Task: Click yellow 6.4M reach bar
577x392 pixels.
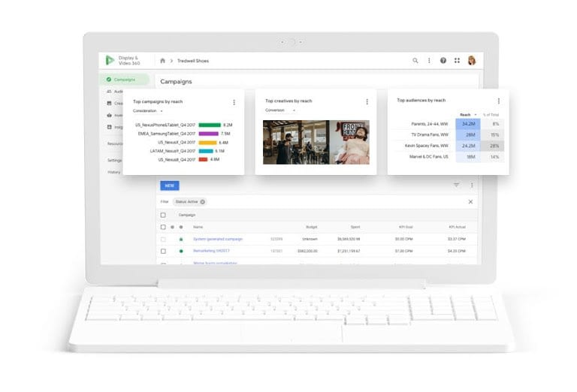Action: tap(207, 143)
